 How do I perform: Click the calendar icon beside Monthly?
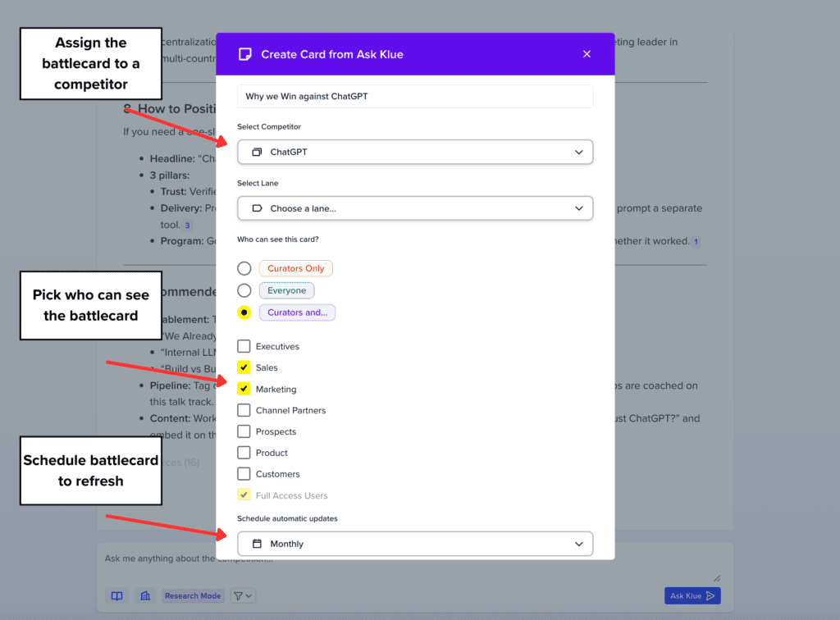pos(257,544)
